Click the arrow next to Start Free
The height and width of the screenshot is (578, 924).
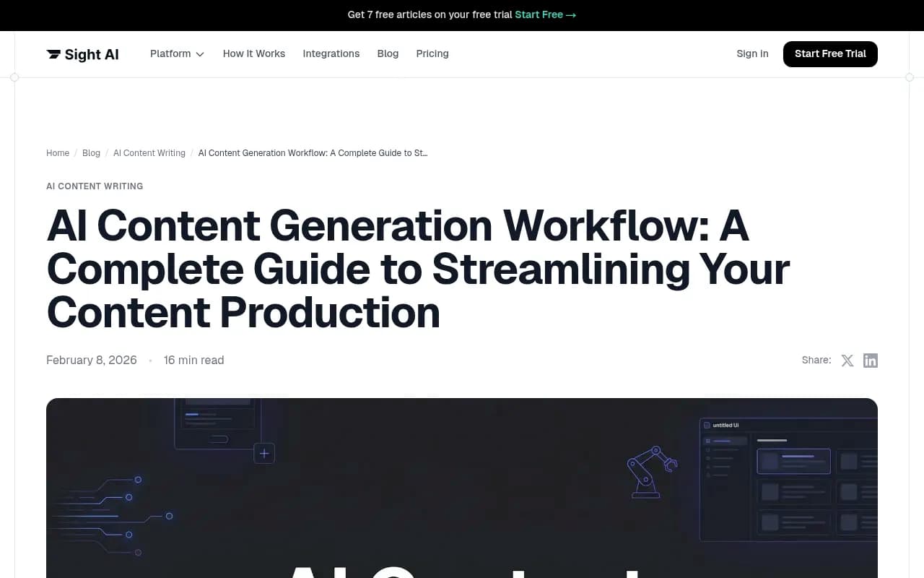[571, 14]
